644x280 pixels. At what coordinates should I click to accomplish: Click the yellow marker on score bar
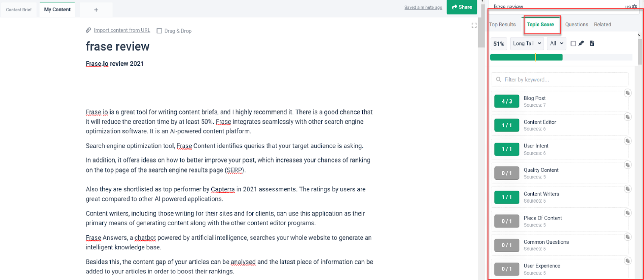pyautogui.click(x=535, y=57)
